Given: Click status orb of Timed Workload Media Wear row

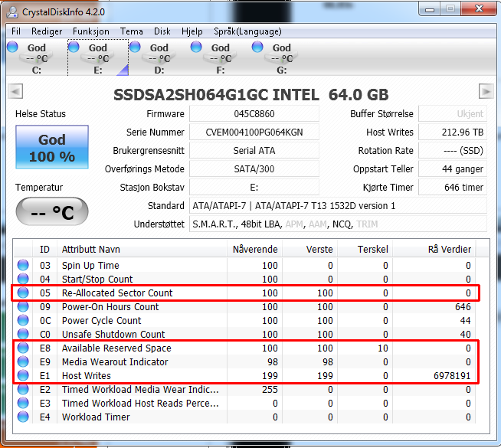Looking at the screenshot, I should coord(23,389).
